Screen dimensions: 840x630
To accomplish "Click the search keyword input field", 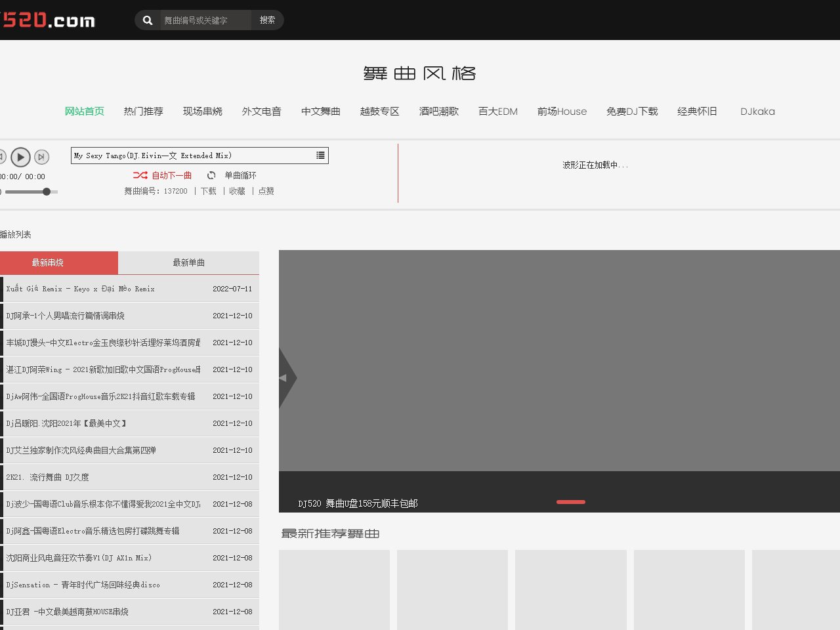I will 205,20.
